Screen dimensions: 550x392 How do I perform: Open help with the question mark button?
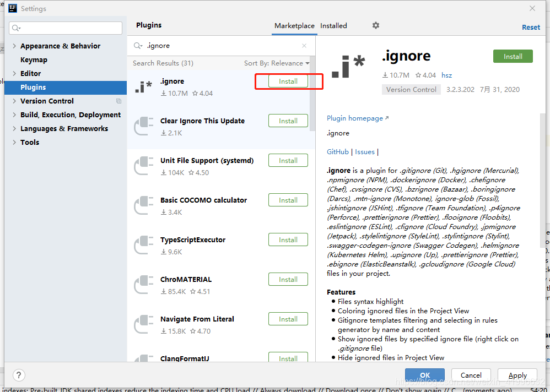19,375
